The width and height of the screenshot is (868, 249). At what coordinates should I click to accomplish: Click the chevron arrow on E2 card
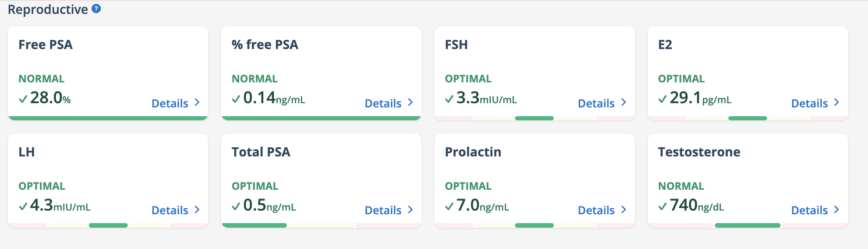(x=837, y=102)
